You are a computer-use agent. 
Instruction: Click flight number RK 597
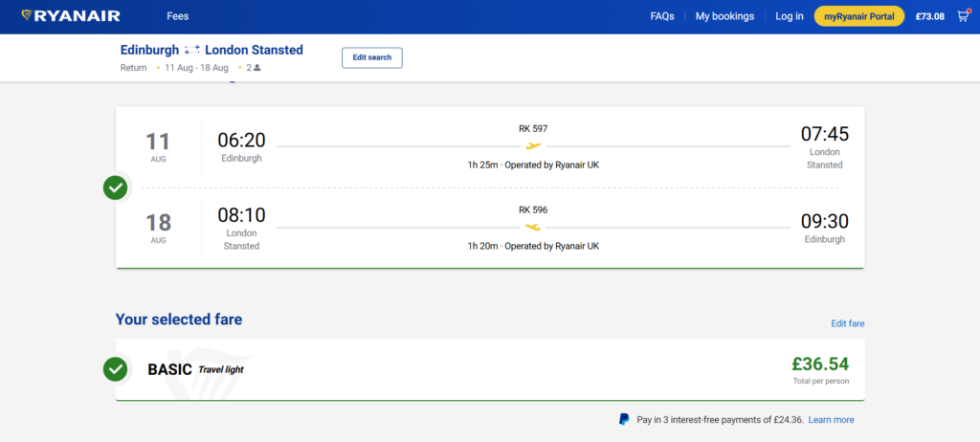[x=533, y=129]
